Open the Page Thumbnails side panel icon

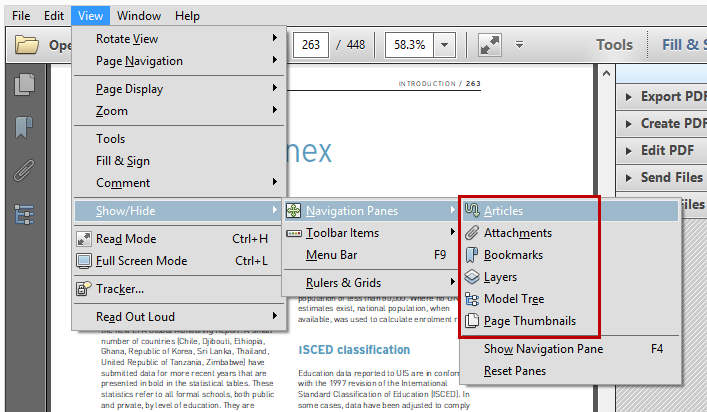tap(24, 84)
